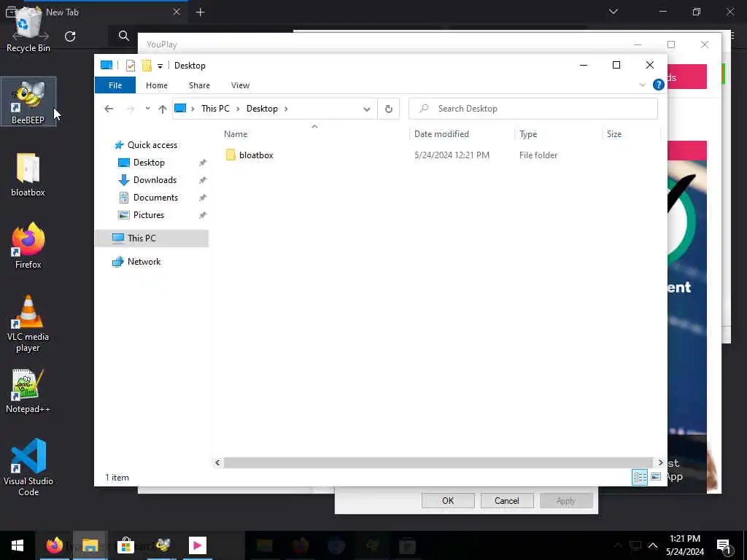The image size is (747, 560).
Task: Click the chevron after This PC in path
Action: (x=238, y=109)
